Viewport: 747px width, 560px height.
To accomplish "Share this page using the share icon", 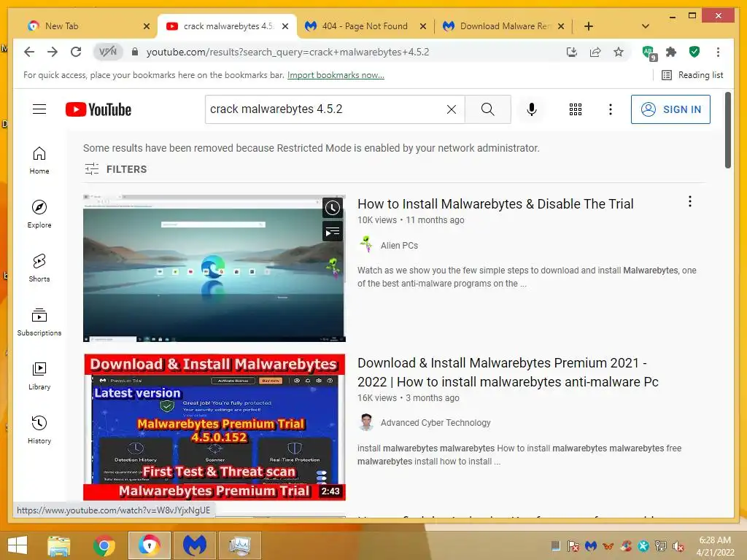I will [x=595, y=52].
